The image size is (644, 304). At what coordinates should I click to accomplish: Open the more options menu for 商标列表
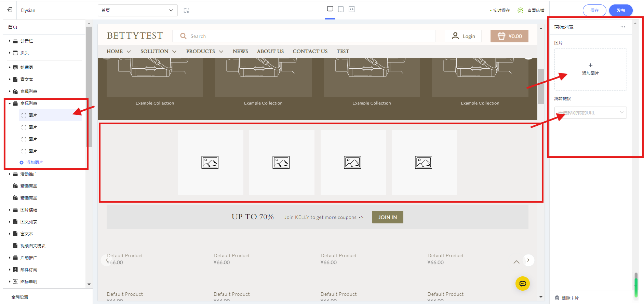click(622, 27)
